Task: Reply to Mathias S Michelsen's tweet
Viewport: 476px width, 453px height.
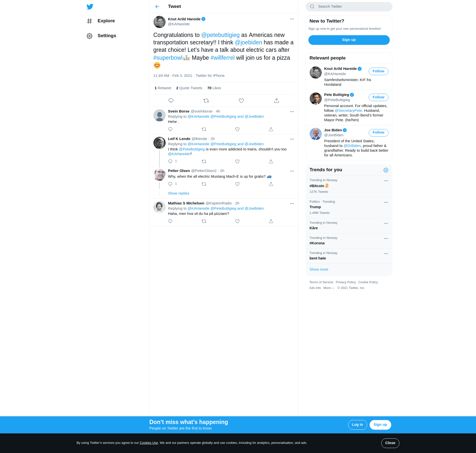Action: [170, 221]
